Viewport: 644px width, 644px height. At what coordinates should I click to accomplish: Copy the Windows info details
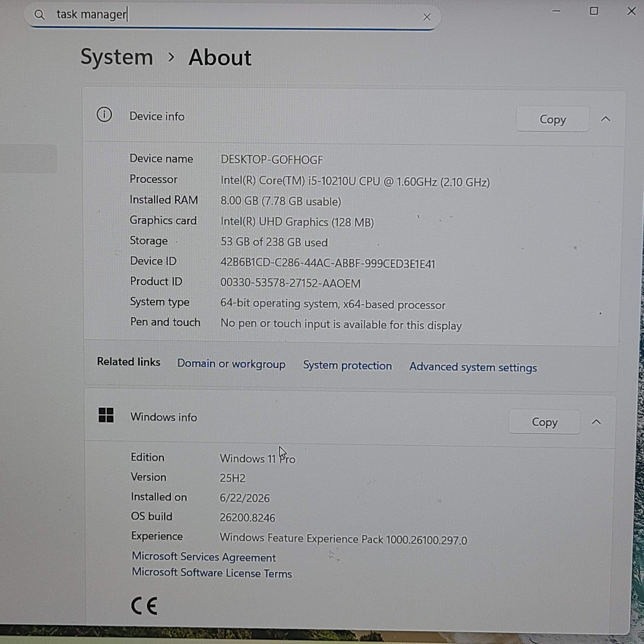(544, 422)
